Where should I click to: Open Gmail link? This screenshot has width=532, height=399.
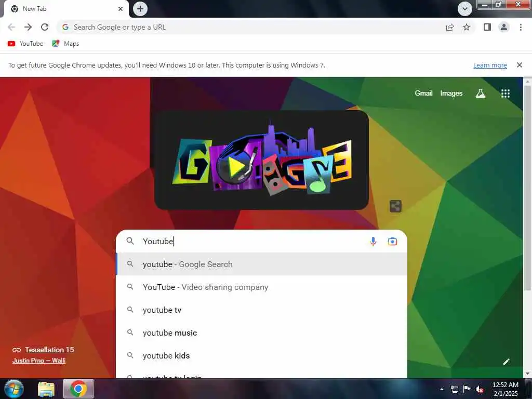coord(423,94)
